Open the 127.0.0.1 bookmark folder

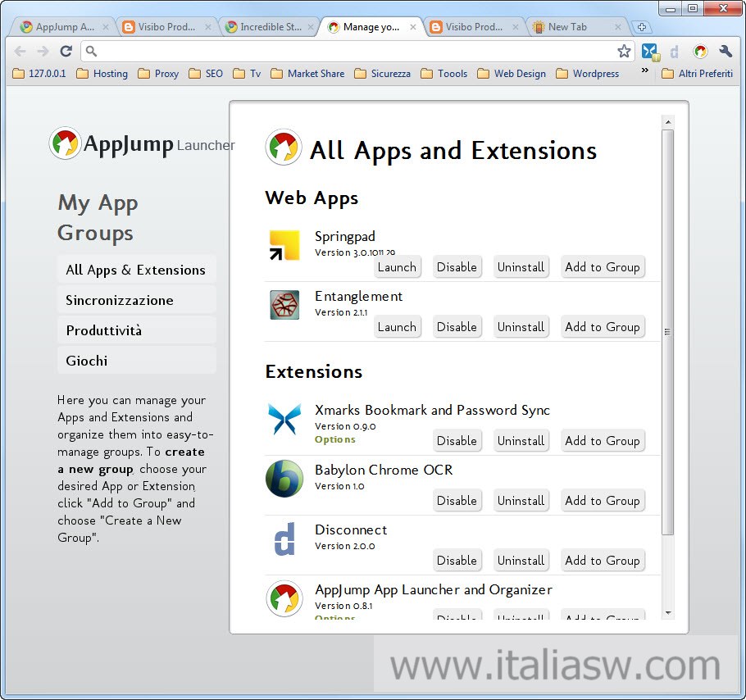(39, 74)
